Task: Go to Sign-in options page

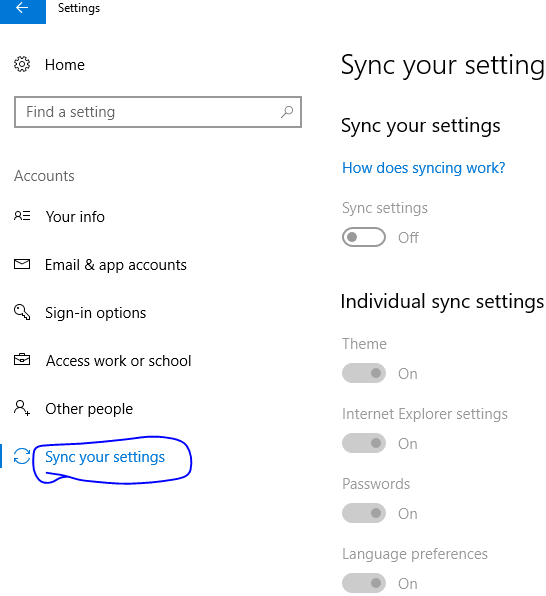Action: (x=95, y=313)
